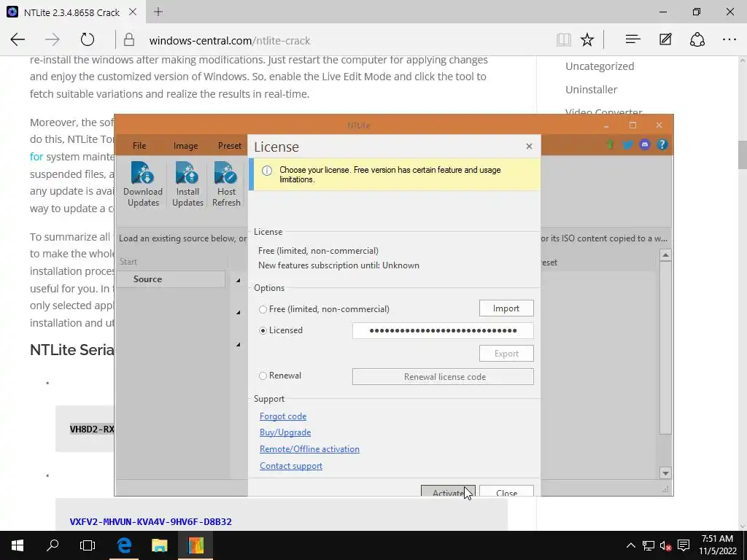Click the browser address bar URL
Image resolution: width=747 pixels, height=560 pixels.
point(230,41)
